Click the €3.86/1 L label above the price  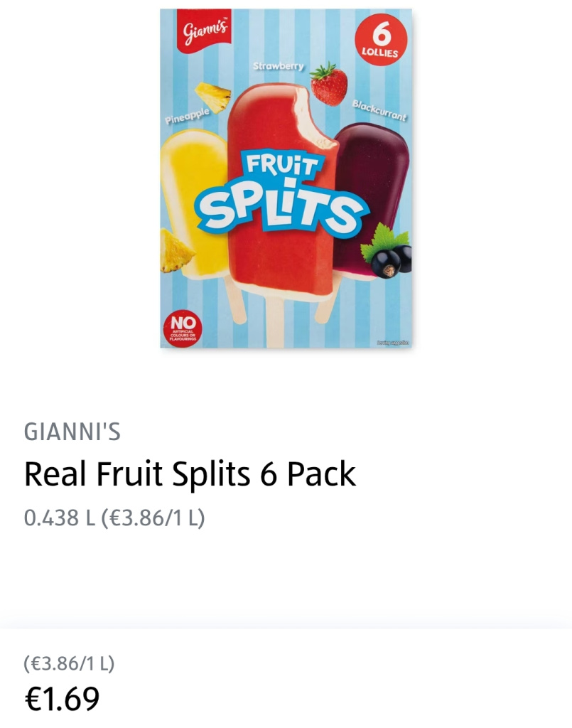click(x=69, y=663)
